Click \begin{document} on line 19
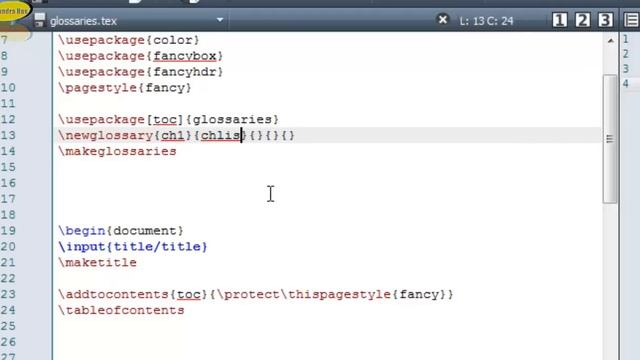The width and height of the screenshot is (640, 360). pyautogui.click(x=121, y=231)
